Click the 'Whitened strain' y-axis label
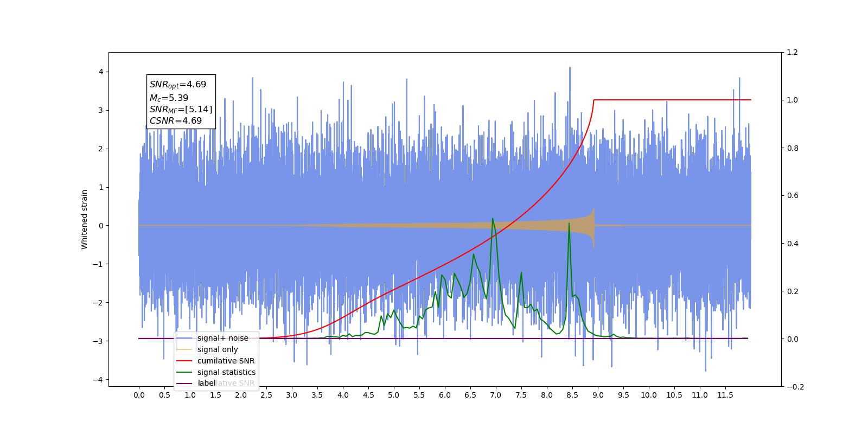 tap(85, 219)
